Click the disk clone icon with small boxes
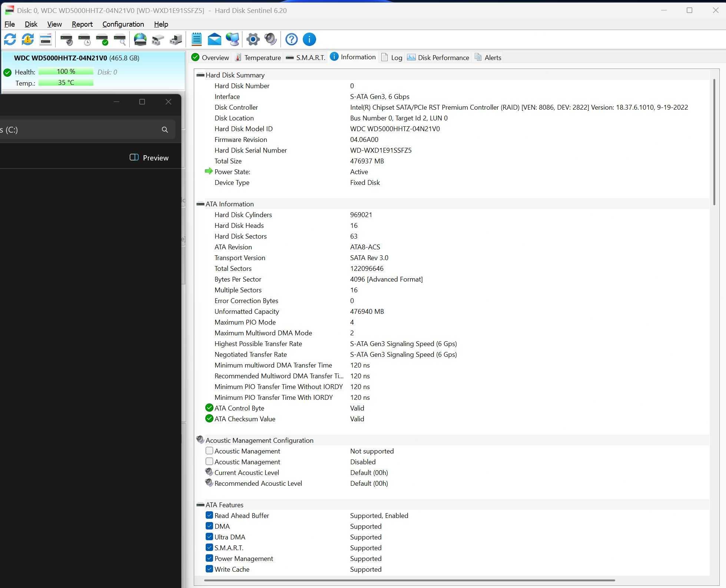Viewport: 726px width, 588px height. [158, 39]
